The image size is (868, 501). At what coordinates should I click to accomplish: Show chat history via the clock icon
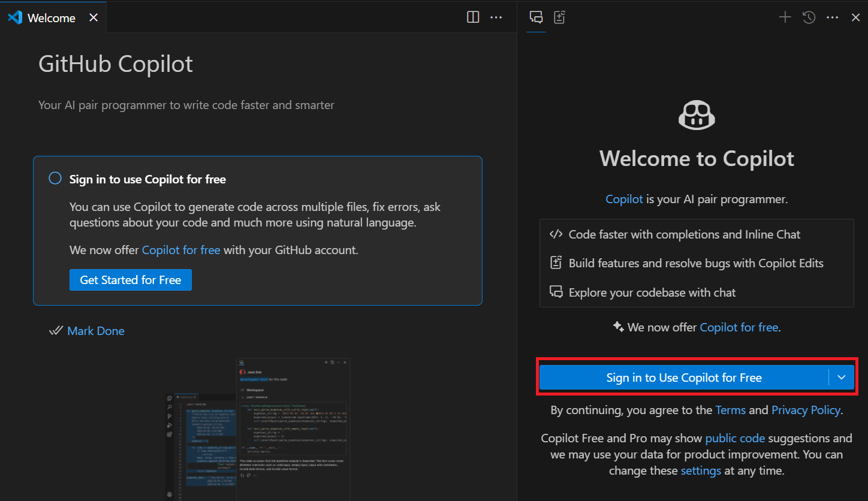point(809,17)
